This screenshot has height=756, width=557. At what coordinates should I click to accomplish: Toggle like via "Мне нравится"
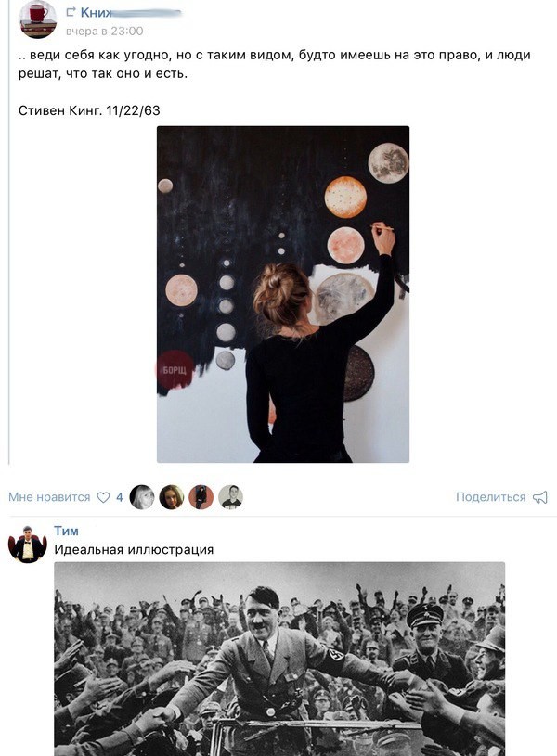[x=49, y=497]
